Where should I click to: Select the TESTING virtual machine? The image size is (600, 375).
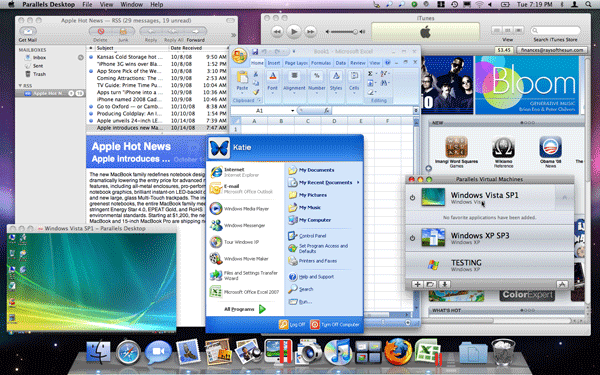coord(489,265)
